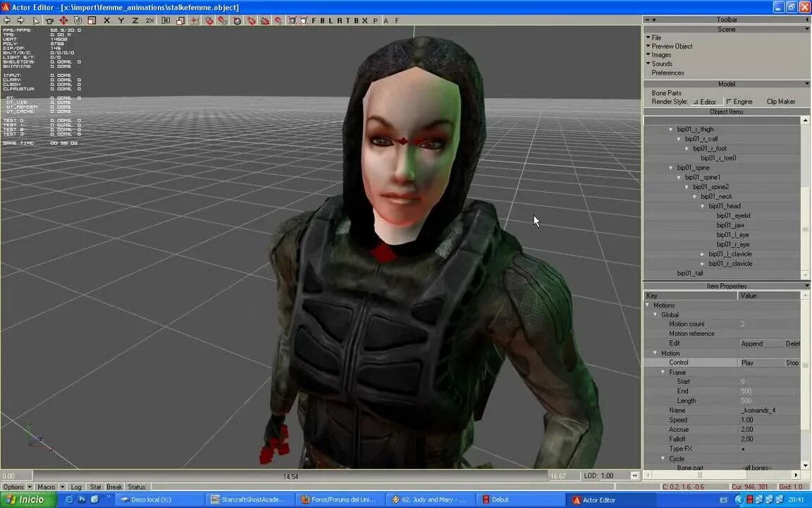Viewport: 812px width, 508px height.
Task: Collapse the Frame properties group
Action: pos(663,373)
